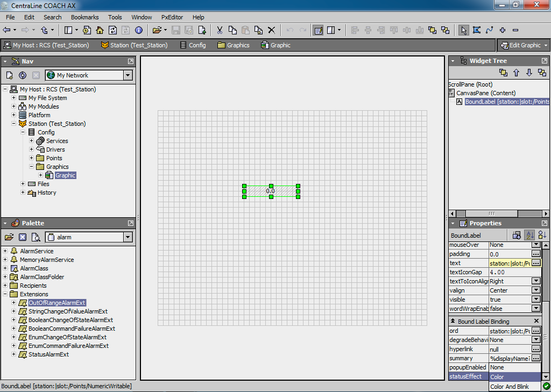Open the Window menu
551x392 pixels.
142,17
